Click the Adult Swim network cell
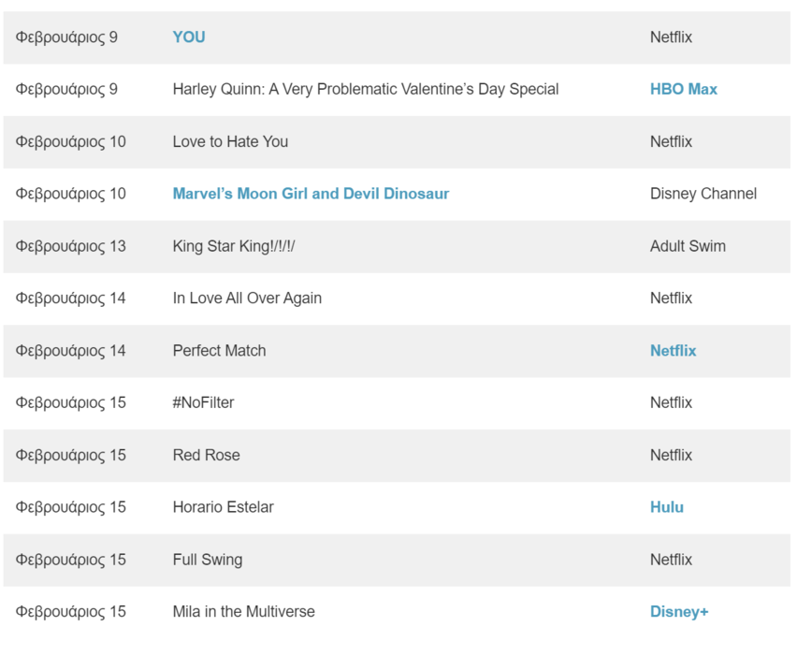The width and height of the screenshot is (812, 656). 688,246
